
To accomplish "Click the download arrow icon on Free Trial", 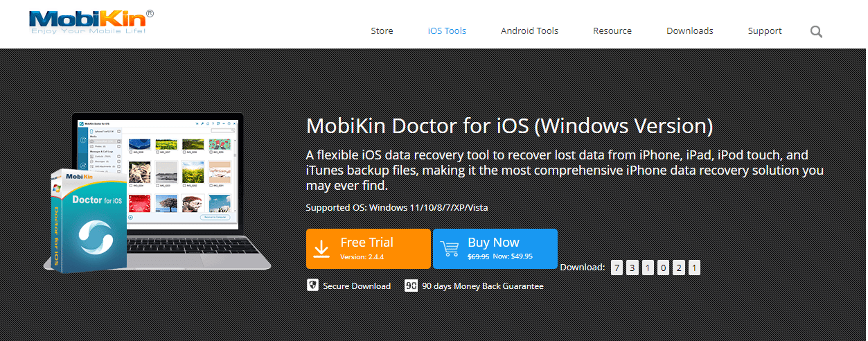I will (x=321, y=249).
